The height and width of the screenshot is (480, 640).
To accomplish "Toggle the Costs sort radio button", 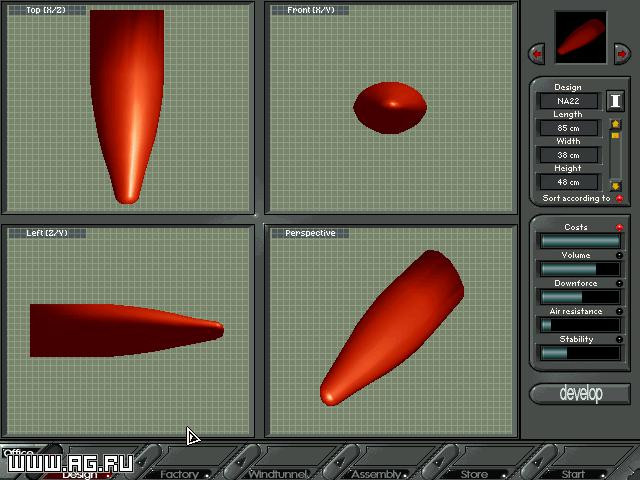I will pos(619,227).
